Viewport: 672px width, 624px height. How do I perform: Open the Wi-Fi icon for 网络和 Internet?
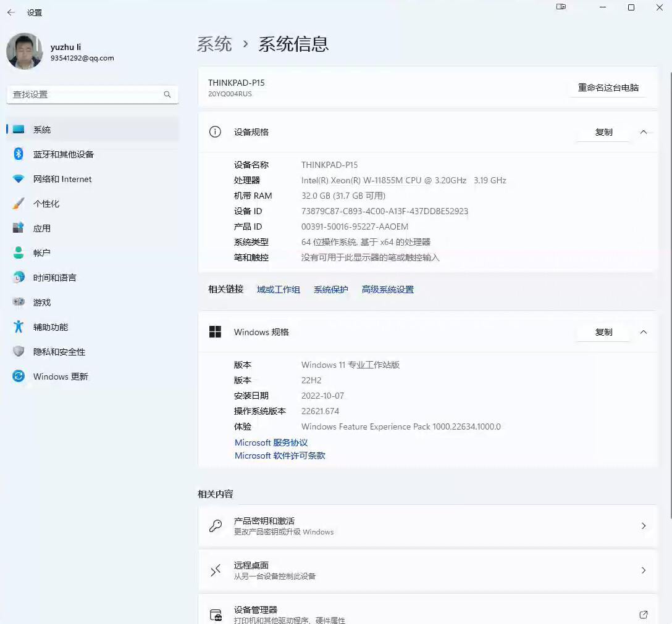click(x=19, y=178)
